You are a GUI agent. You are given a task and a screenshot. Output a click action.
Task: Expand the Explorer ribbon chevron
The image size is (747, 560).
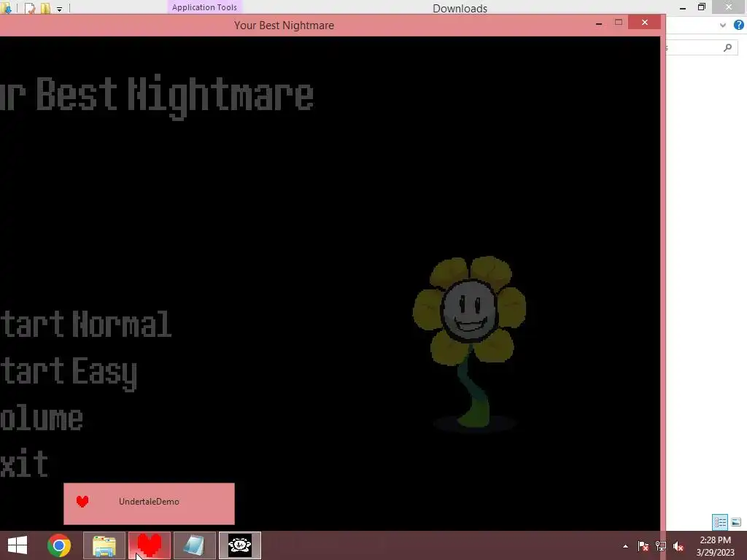click(723, 26)
